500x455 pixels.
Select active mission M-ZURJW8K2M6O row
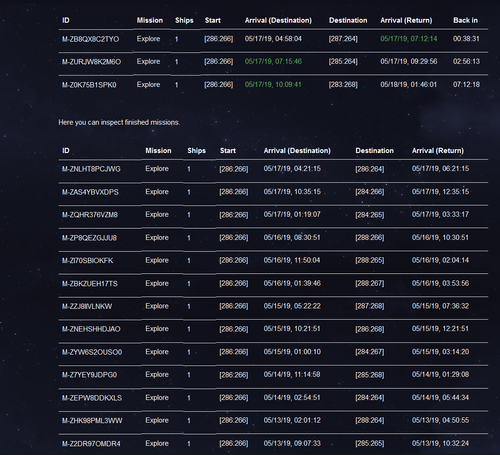[x=273, y=62]
